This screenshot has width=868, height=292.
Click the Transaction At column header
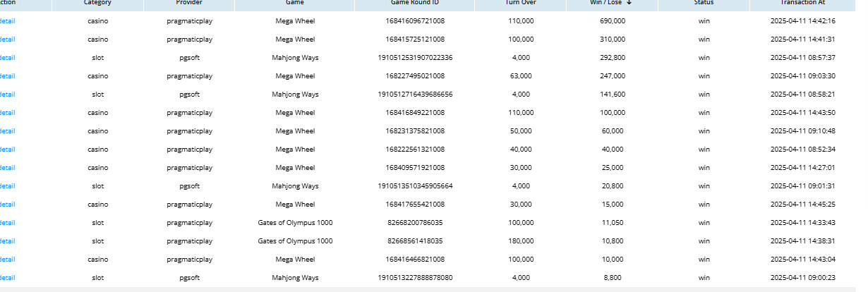point(802,3)
